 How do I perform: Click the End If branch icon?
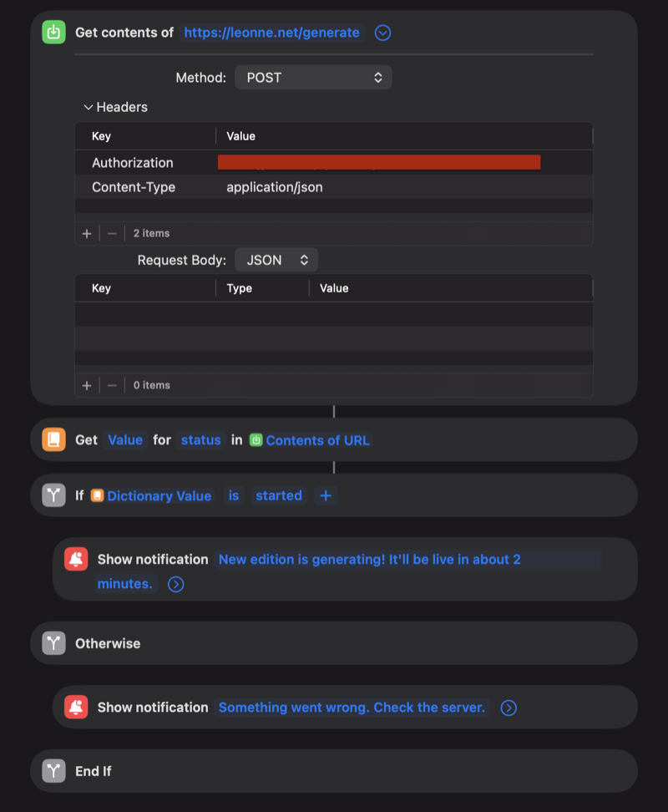click(x=53, y=770)
